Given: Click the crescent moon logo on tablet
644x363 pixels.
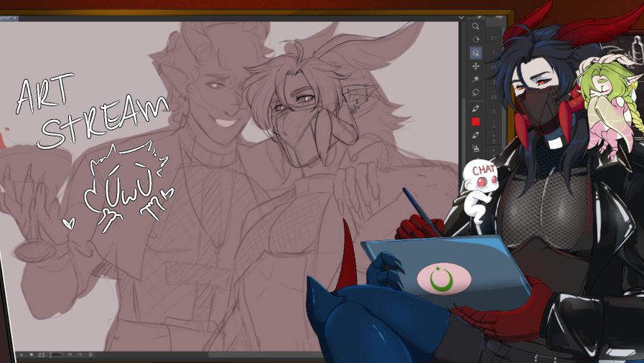Looking at the screenshot, I should click(442, 279).
